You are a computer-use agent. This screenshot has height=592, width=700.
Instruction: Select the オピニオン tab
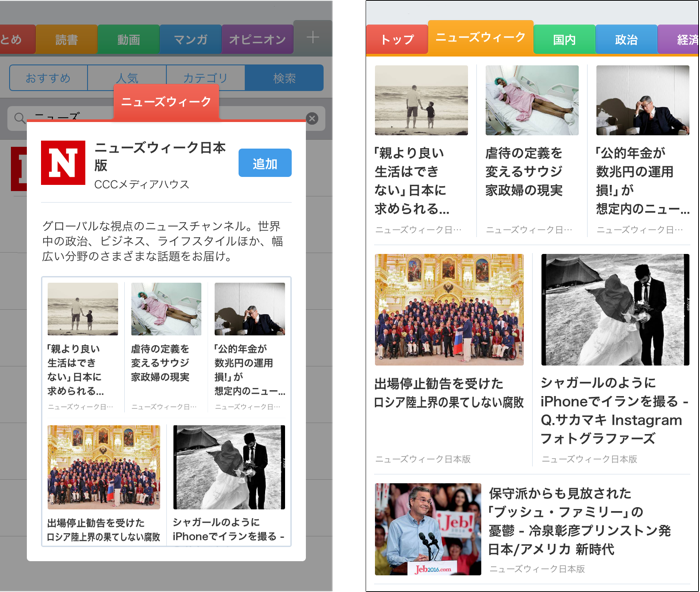point(258,40)
